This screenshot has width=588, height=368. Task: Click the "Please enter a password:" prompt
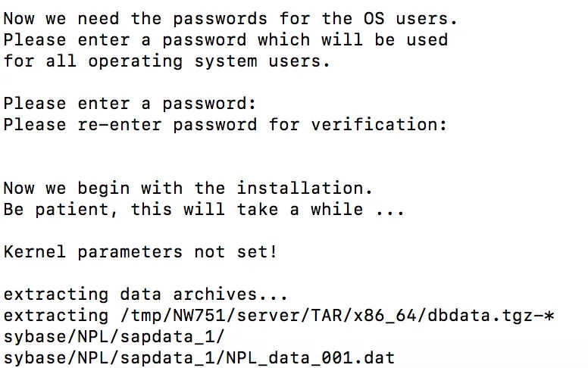pos(130,103)
